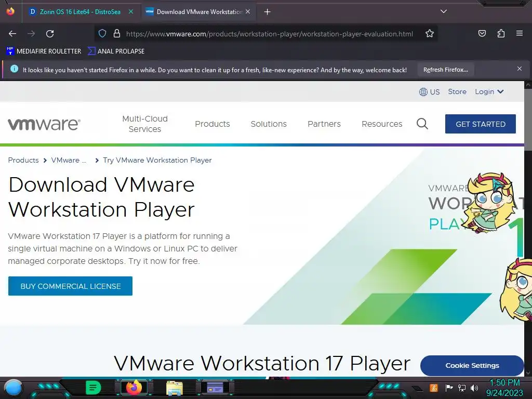Viewport: 532px width, 399px height.
Task: Open Action Center flag tray icon
Action: (x=449, y=388)
